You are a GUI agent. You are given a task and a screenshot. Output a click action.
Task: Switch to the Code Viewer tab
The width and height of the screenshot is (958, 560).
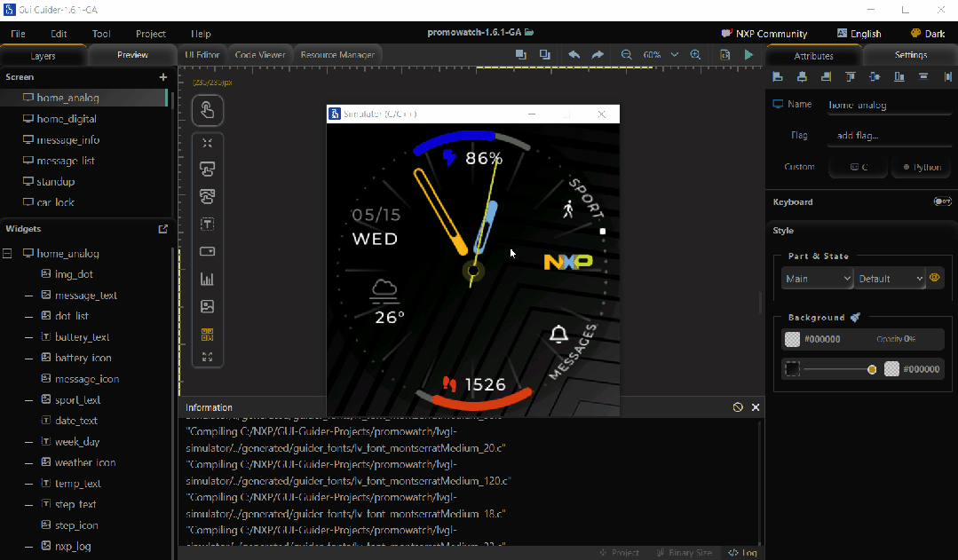259,55
